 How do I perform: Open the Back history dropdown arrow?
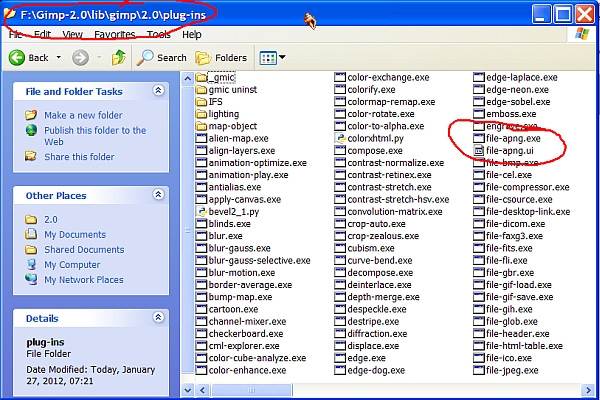(59, 57)
